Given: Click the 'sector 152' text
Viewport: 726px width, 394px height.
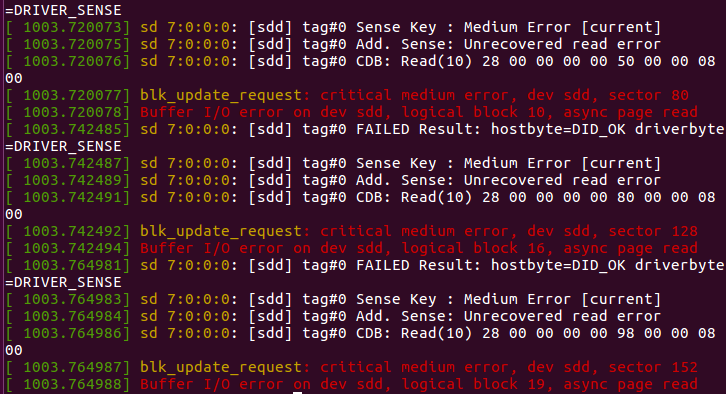Looking at the screenshot, I should pos(653,368).
